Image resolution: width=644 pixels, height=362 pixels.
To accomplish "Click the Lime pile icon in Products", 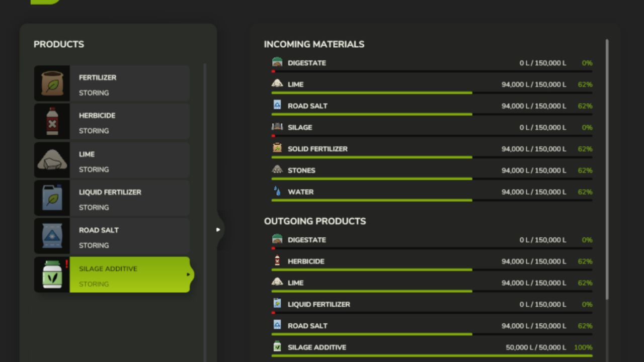I will (52, 160).
